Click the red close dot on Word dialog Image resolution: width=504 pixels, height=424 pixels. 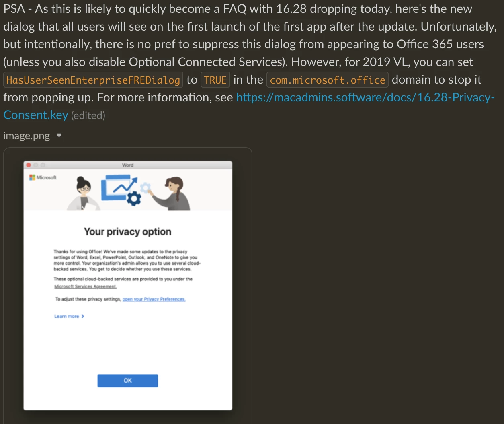(x=29, y=165)
